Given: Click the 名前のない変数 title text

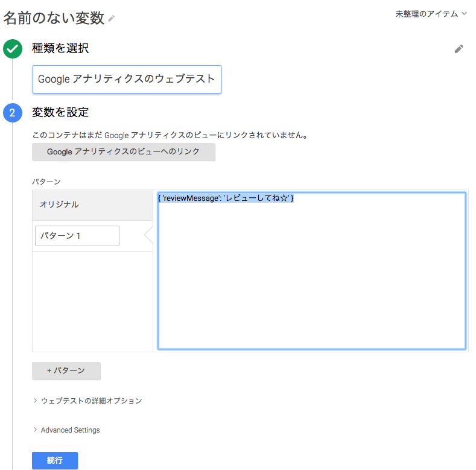Looking at the screenshot, I should (54, 18).
